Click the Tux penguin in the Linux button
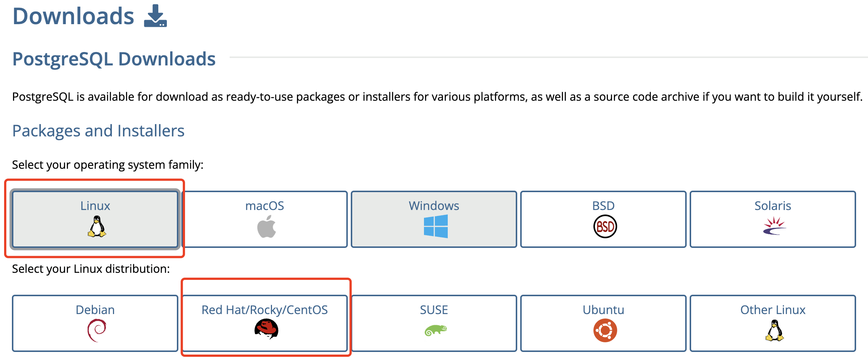The image size is (868, 362). 97,227
